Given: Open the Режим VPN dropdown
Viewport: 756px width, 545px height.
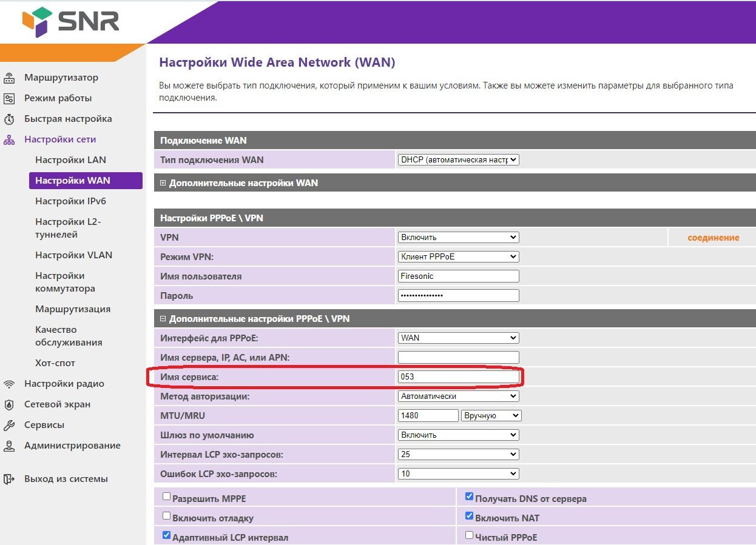Looking at the screenshot, I should (x=459, y=256).
